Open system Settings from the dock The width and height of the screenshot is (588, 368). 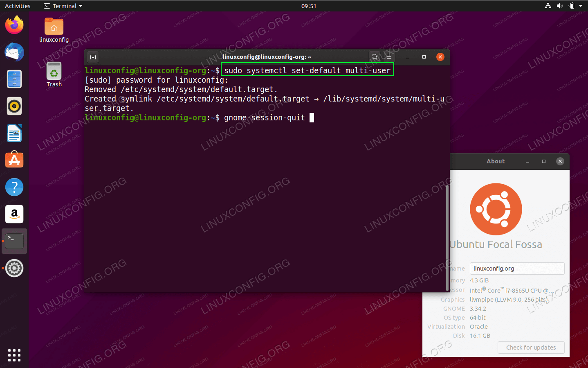point(14,268)
